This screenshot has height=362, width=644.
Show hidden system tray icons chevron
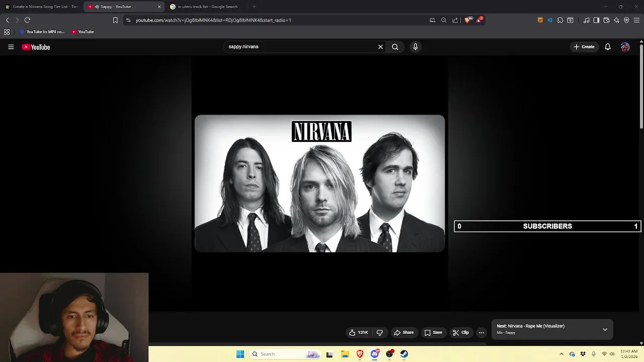[561, 354]
